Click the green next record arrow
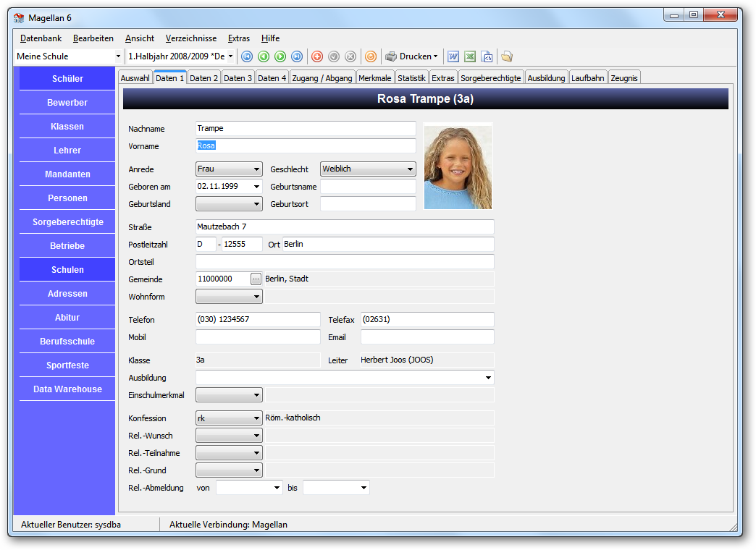 [x=280, y=56]
